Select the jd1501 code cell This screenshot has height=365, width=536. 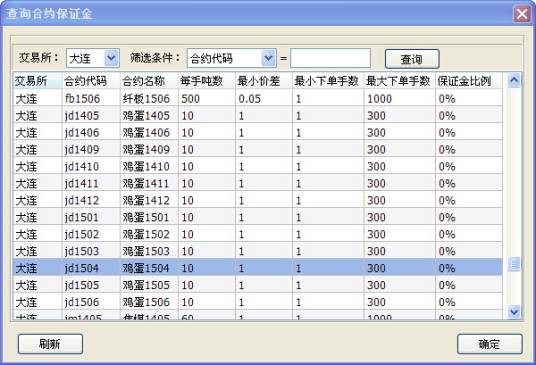pyautogui.click(x=91, y=217)
